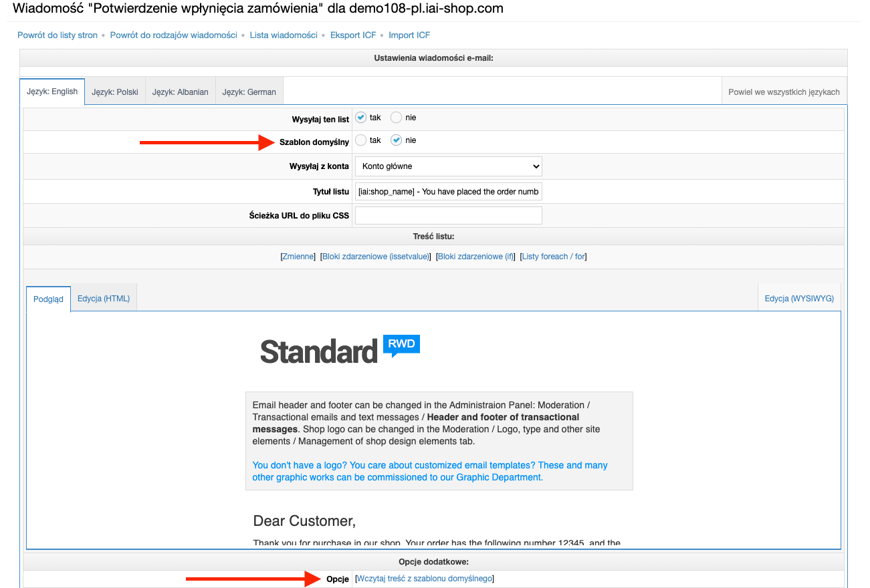Screen dimensions: 870x588
Task: Open the Edycja (WYSIWYG) tab
Action: pos(799,299)
